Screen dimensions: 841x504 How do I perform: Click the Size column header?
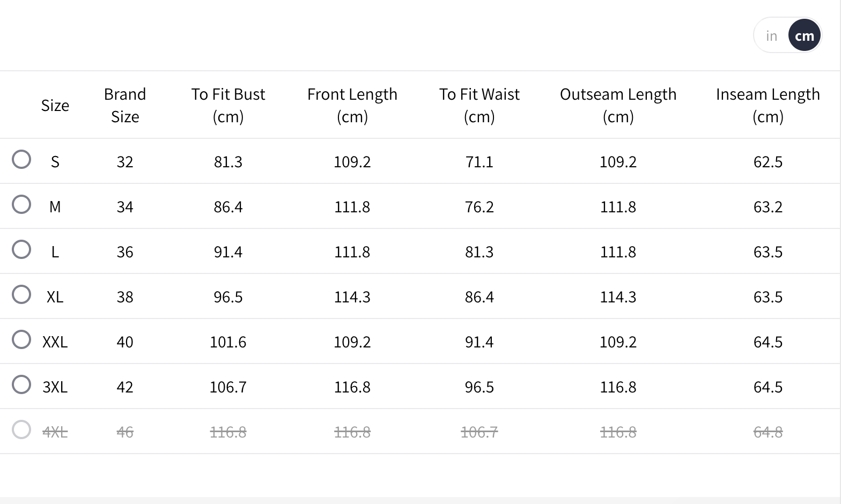(55, 106)
